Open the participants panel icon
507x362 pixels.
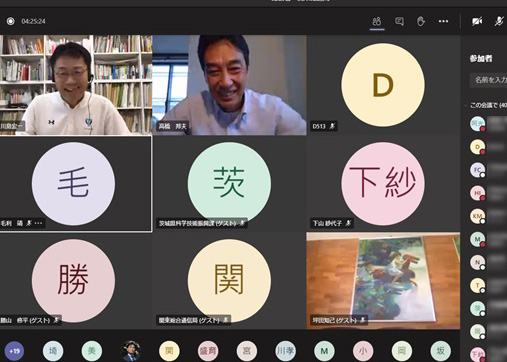point(377,21)
